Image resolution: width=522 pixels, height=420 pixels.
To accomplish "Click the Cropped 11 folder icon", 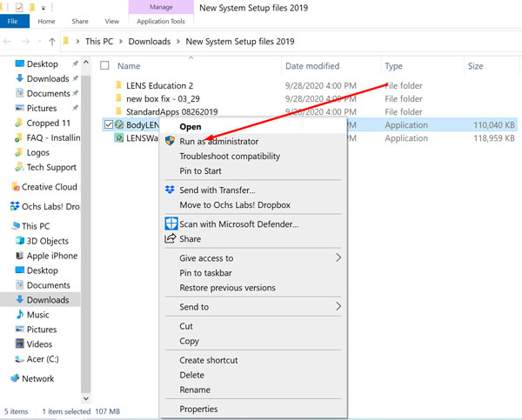I will tap(19, 123).
